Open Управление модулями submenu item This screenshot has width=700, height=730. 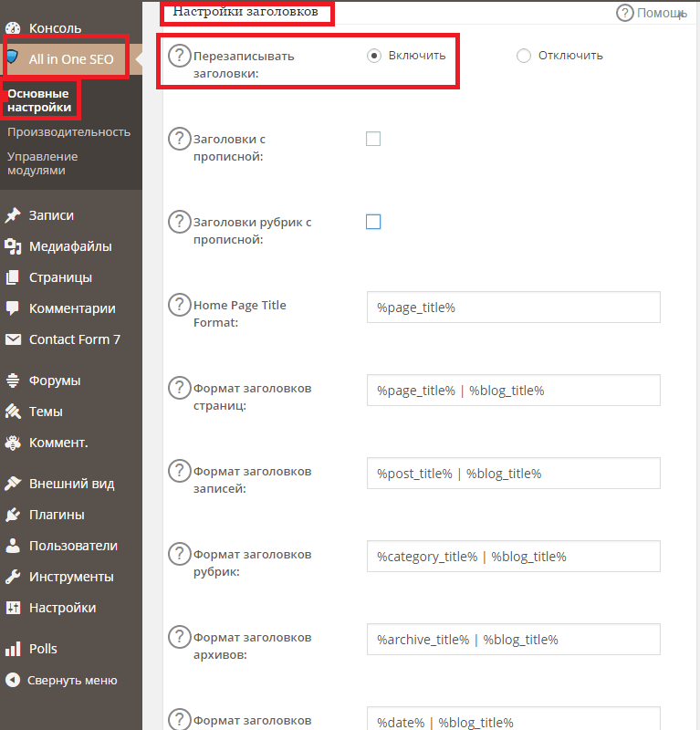click(x=42, y=163)
